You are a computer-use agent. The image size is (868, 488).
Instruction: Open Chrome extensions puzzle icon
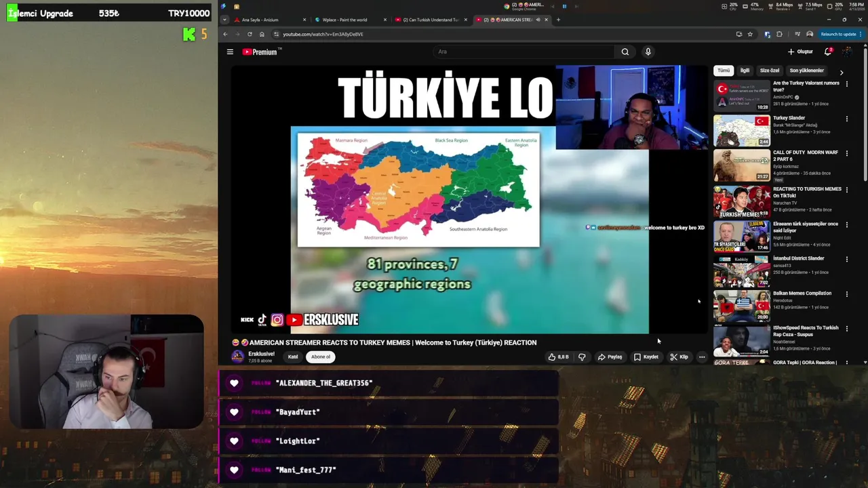(779, 34)
